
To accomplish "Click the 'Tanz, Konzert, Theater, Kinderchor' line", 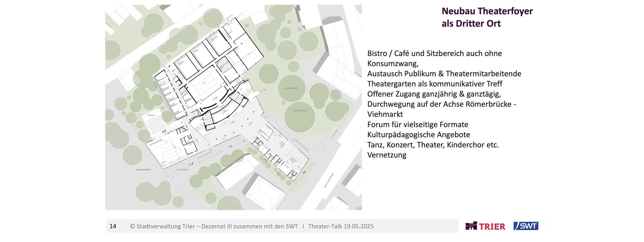I will (x=433, y=145).
